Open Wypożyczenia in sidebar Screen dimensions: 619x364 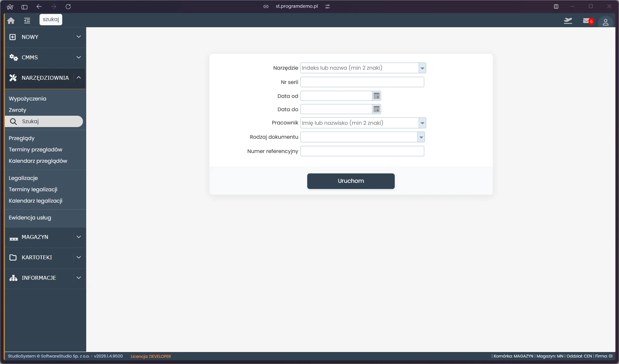[28, 99]
